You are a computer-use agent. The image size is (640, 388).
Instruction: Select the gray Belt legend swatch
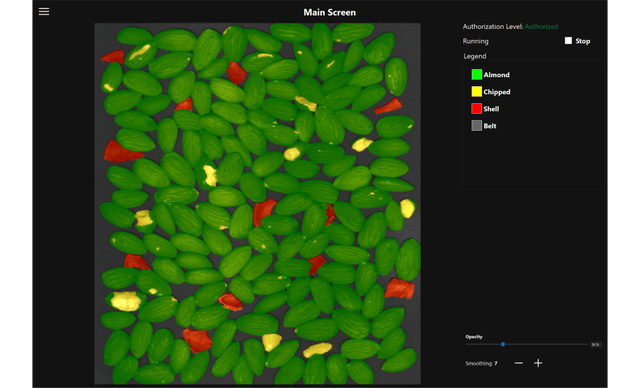pos(476,126)
